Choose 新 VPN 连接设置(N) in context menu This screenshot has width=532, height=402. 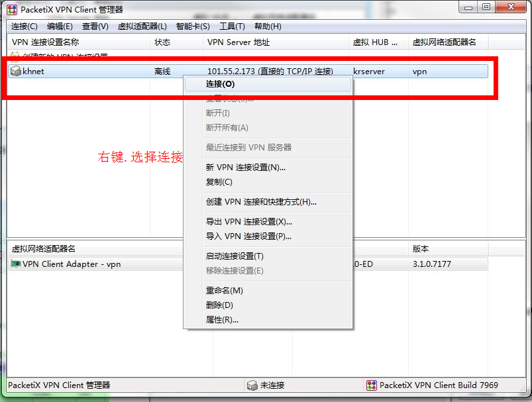point(246,168)
